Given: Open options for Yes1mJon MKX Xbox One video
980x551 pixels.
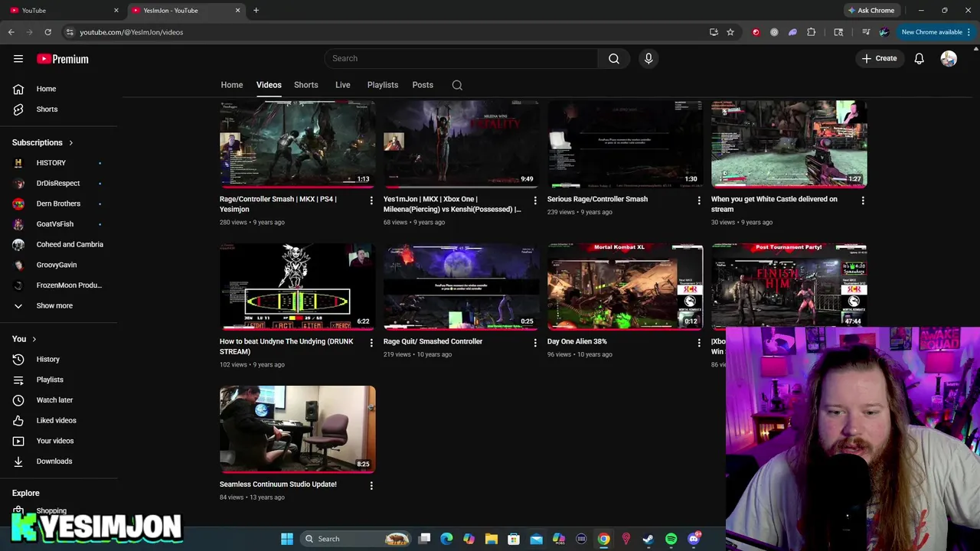Looking at the screenshot, I should tap(535, 201).
